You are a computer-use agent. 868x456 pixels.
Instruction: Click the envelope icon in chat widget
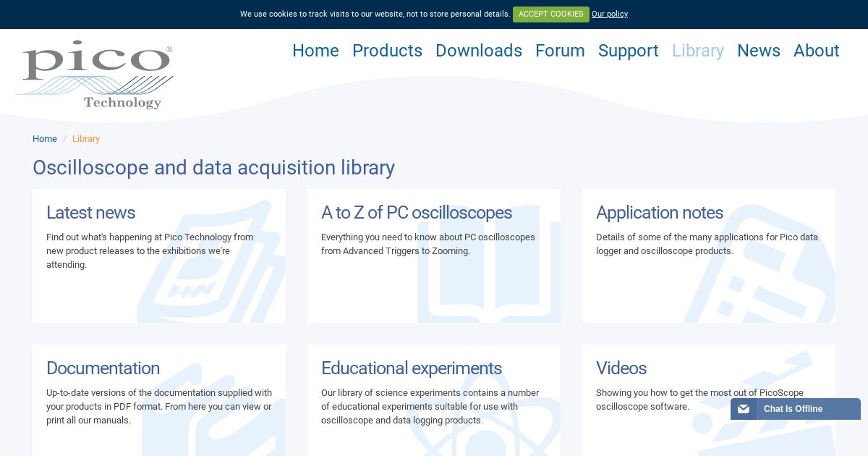744,409
